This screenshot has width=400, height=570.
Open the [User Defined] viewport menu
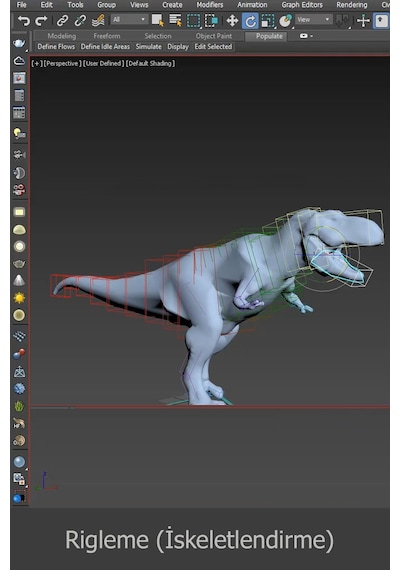pos(103,63)
